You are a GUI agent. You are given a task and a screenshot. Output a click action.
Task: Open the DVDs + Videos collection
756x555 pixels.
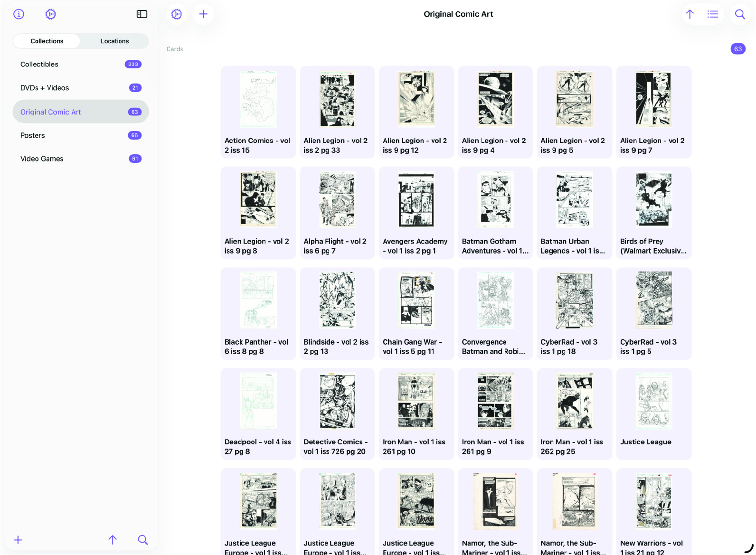[81, 88]
